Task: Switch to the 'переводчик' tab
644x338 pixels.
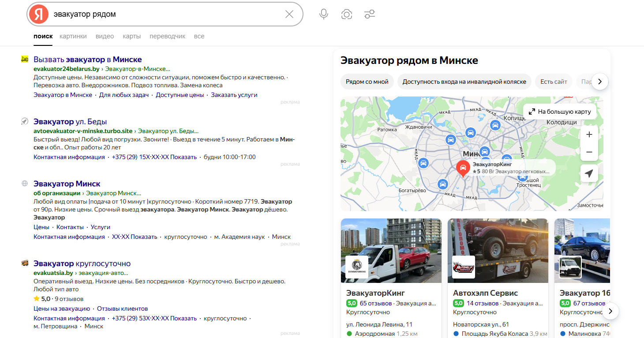Action: point(168,36)
